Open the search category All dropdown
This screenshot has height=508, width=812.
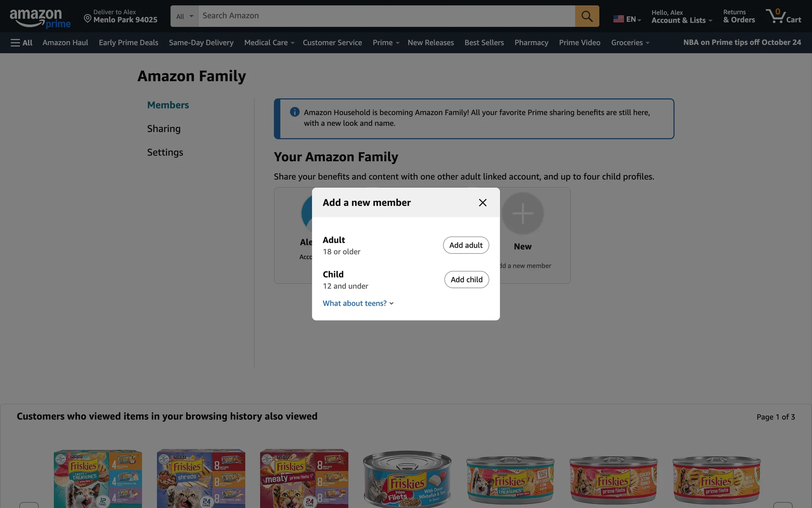click(x=184, y=16)
